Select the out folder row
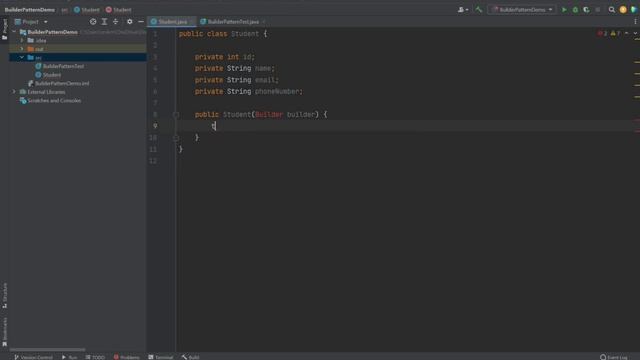The height and width of the screenshot is (360, 640). coord(78,49)
